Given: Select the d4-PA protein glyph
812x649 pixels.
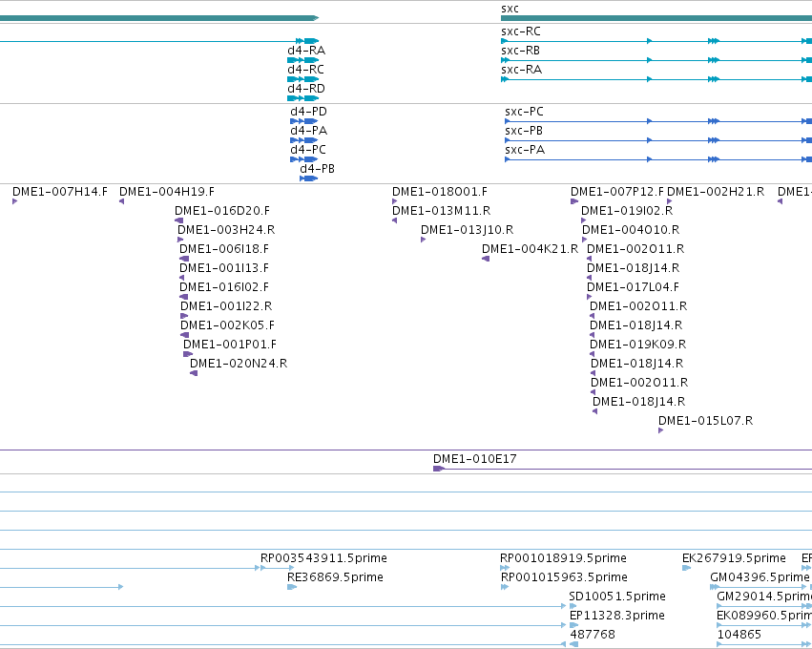Looking at the screenshot, I should [304, 140].
